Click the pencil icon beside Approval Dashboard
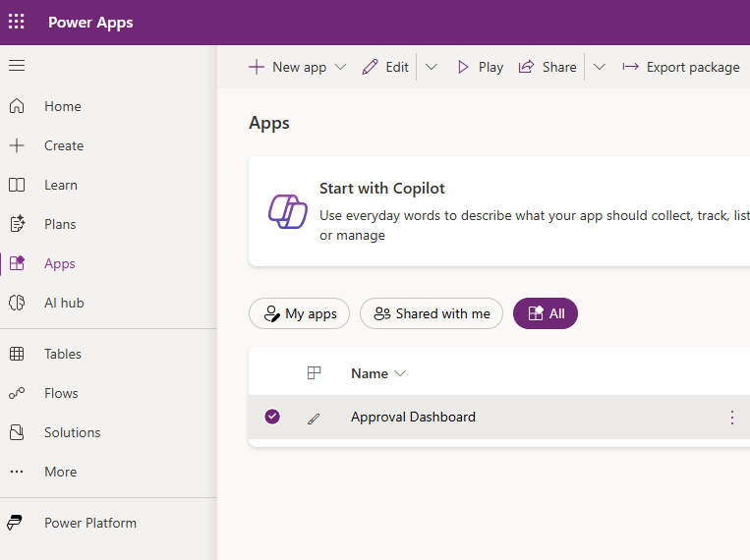 (314, 418)
